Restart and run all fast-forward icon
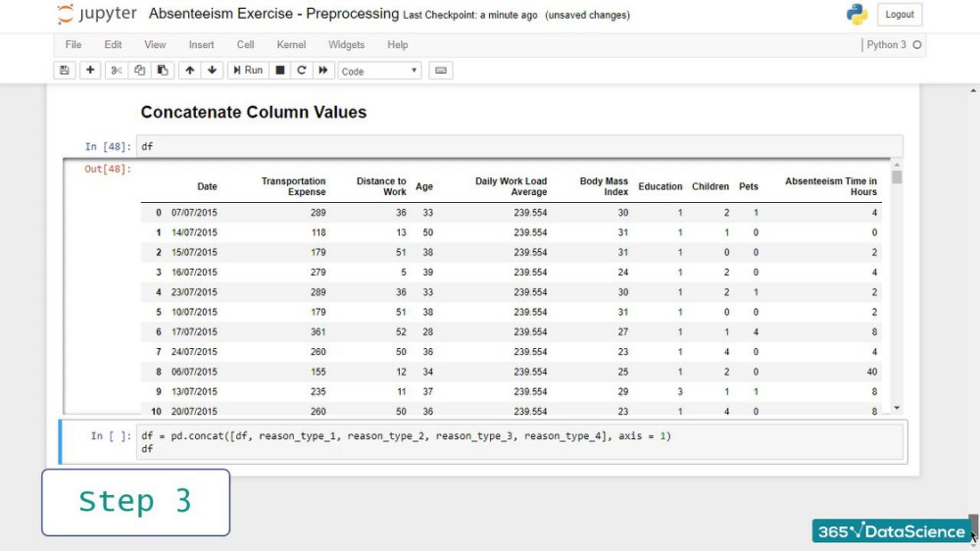This screenshot has height=551, width=980. [323, 70]
